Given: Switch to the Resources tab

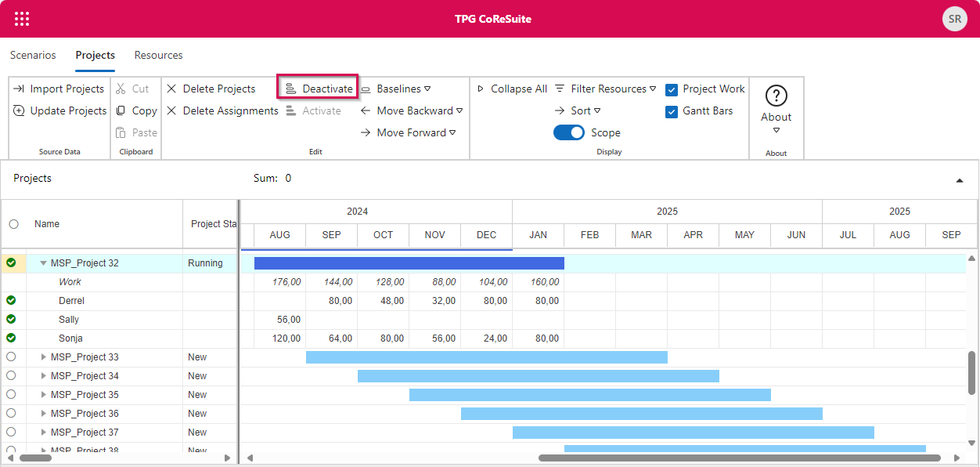Looking at the screenshot, I should 158,56.
